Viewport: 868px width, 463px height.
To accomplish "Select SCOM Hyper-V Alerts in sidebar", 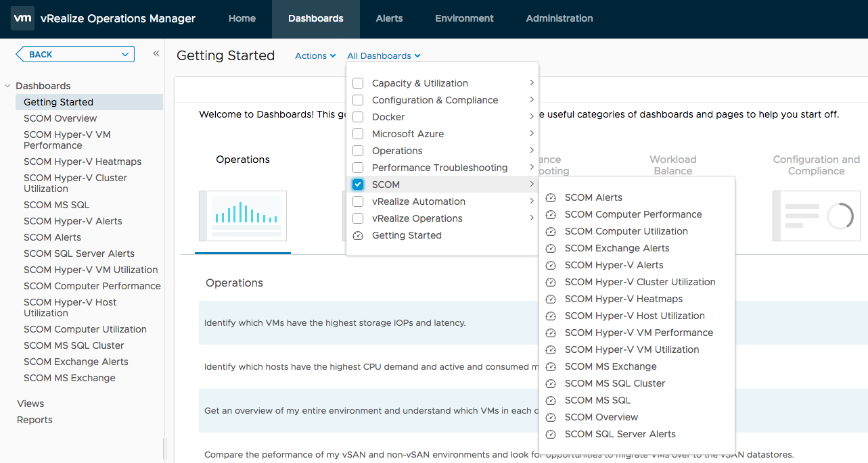I will (x=72, y=221).
